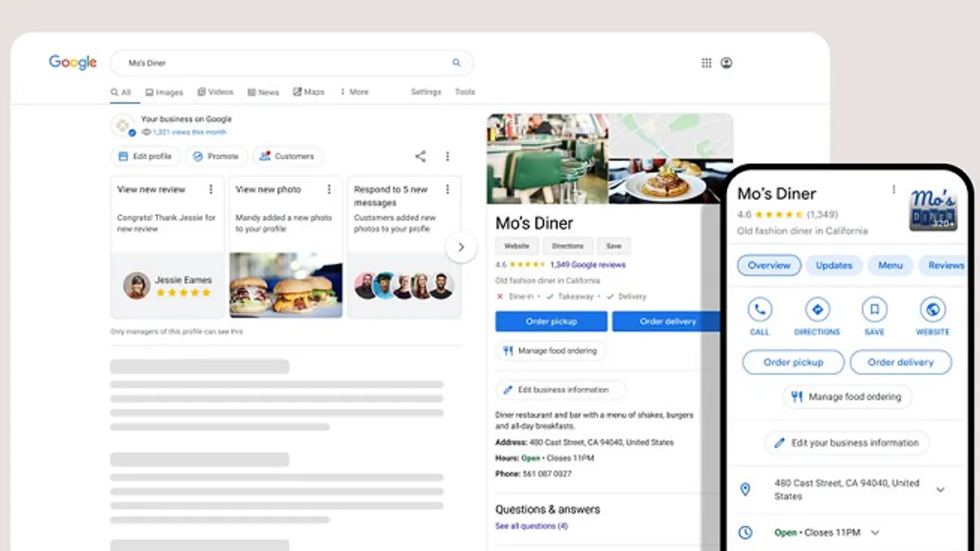Click the Questions & answers heading
Image resolution: width=980 pixels, height=551 pixels.
(x=547, y=509)
